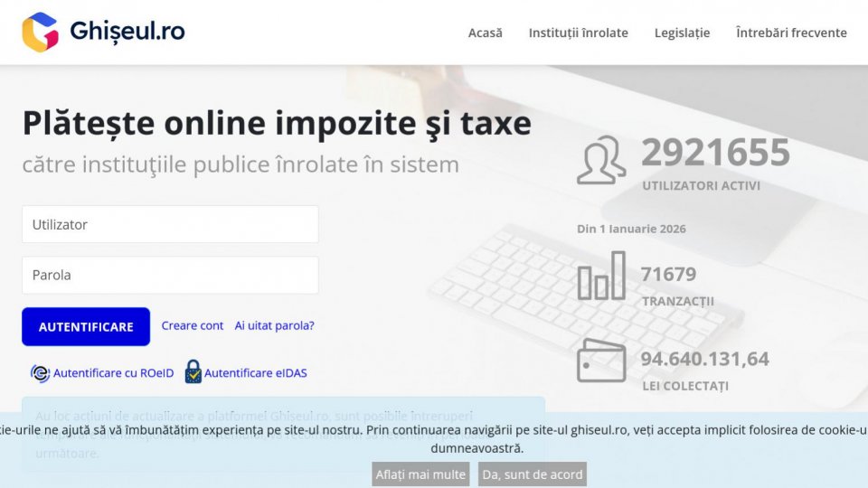Select the TRANZACȚII label
The image size is (868, 488).
[677, 302]
